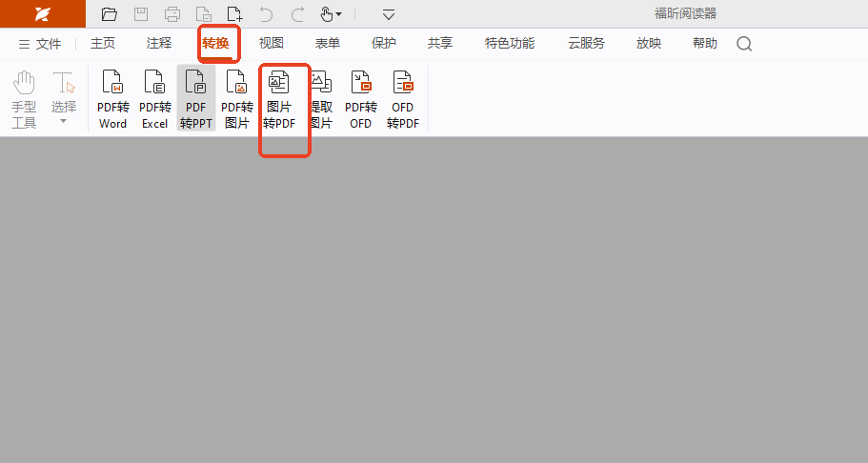Switch to the 注释 tab
The height and width of the screenshot is (463, 868).
coord(159,43)
